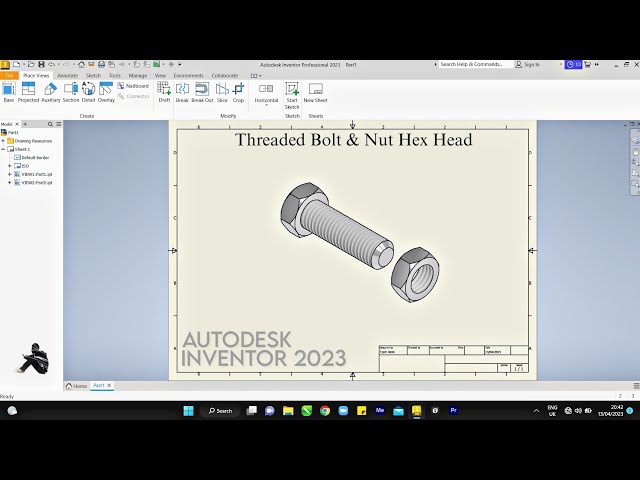
Task: Click the Save icon in quick access toolbar
Action: [x=41, y=64]
